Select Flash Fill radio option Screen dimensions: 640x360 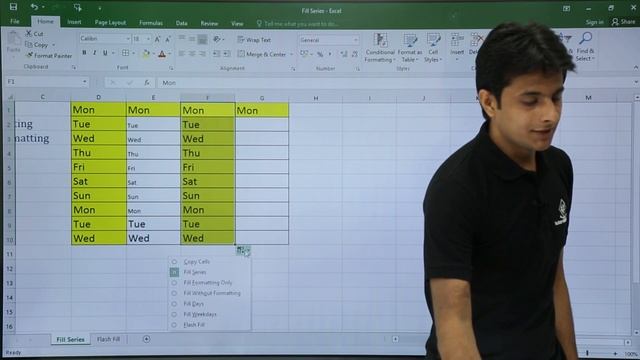174,325
